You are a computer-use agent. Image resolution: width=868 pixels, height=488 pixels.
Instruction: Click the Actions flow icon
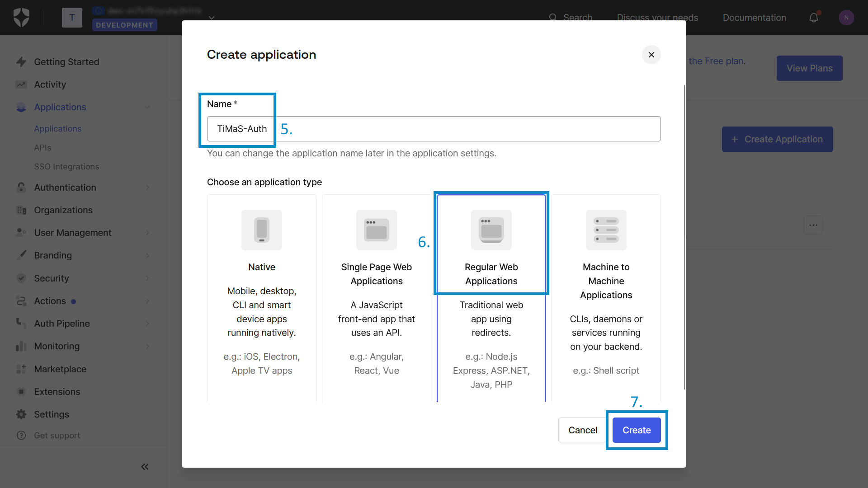pyautogui.click(x=21, y=301)
